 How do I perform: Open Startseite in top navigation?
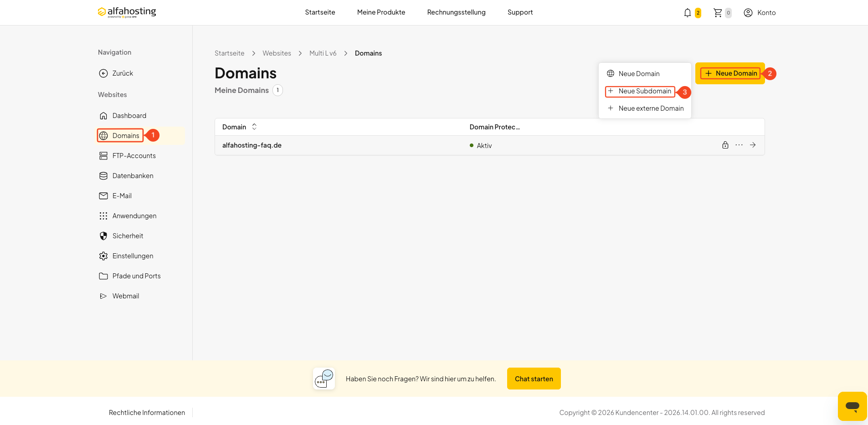click(320, 12)
